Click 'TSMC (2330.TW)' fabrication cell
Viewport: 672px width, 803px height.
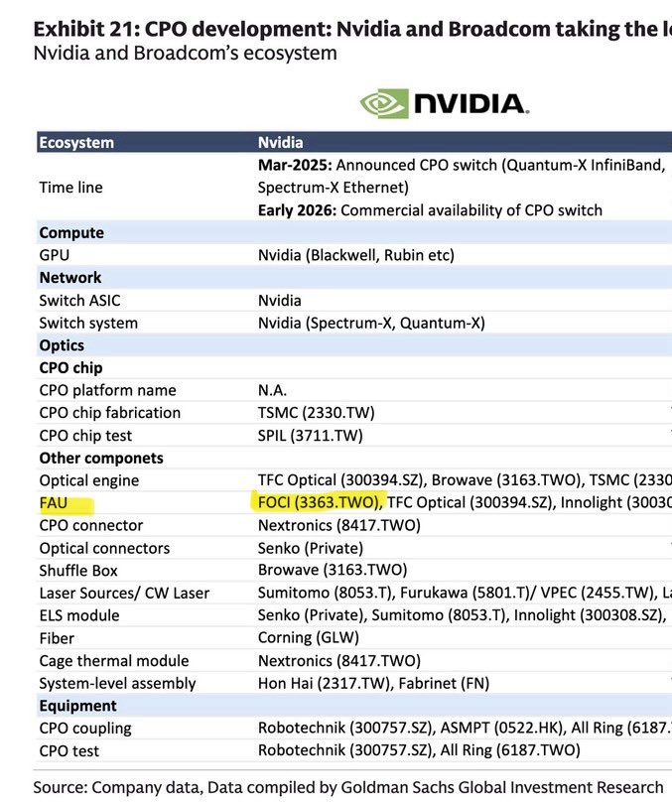click(316, 413)
